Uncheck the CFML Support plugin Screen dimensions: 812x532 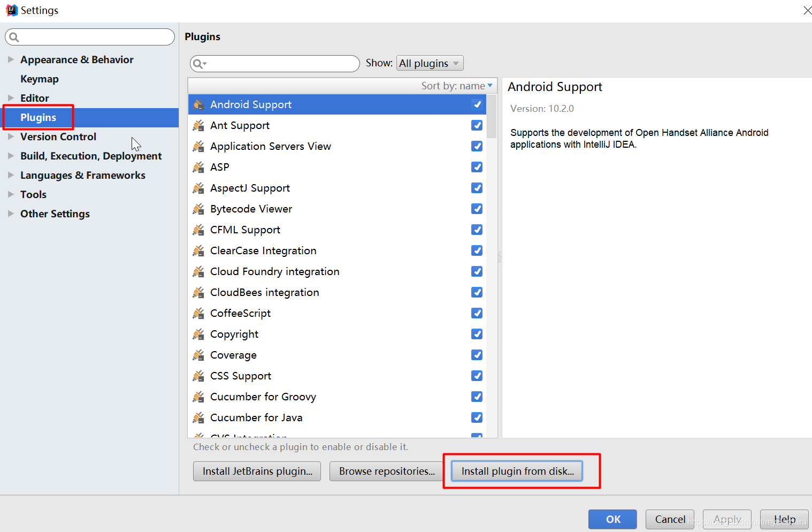pos(477,230)
